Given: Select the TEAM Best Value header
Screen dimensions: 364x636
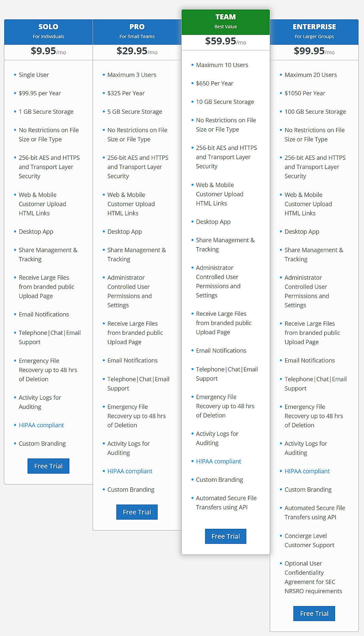Looking at the screenshot, I should (x=226, y=21).
